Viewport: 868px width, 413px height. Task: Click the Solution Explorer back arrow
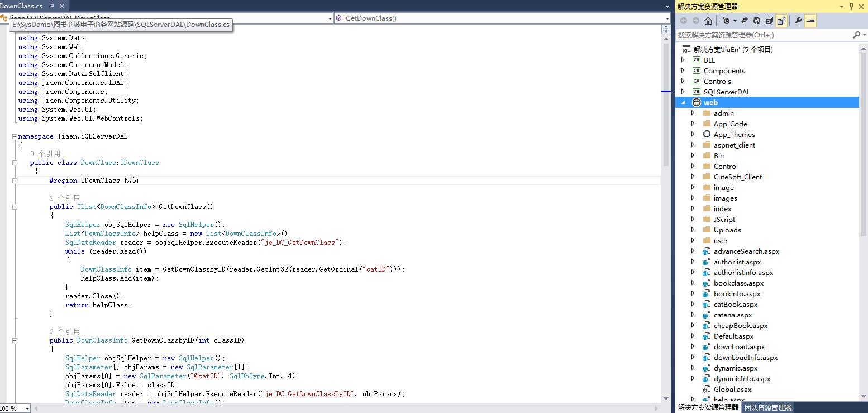pos(684,21)
